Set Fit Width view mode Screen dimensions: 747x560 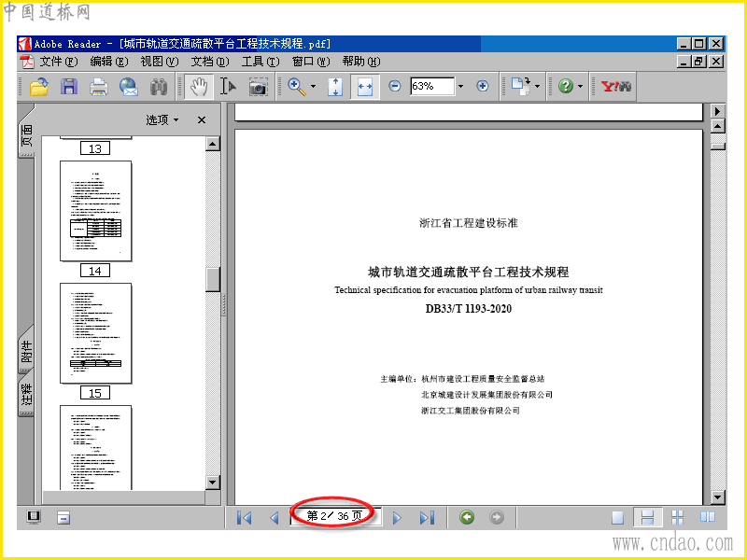click(x=365, y=87)
